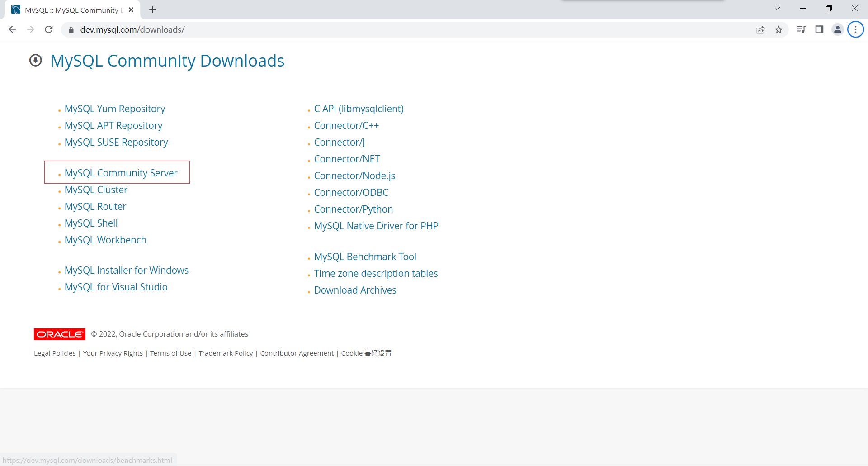868x466 pixels.
Task: Close the MySQL Community tab
Action: coord(131,10)
